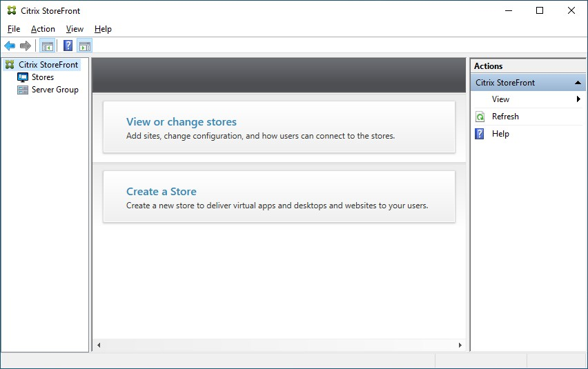
Task: Collapse the Citrix StoreFront actions section
Action: (578, 83)
